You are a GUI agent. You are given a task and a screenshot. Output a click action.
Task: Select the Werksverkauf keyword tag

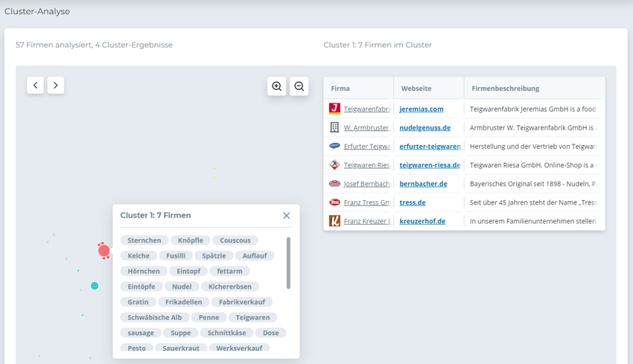pyautogui.click(x=239, y=348)
